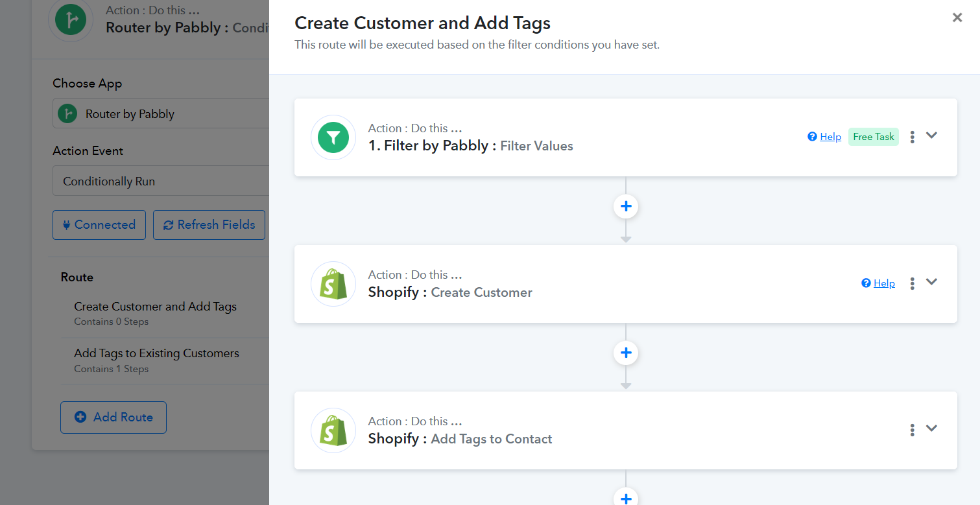Click the Free Task badge
Viewport: 980px width, 505px height.
point(874,137)
